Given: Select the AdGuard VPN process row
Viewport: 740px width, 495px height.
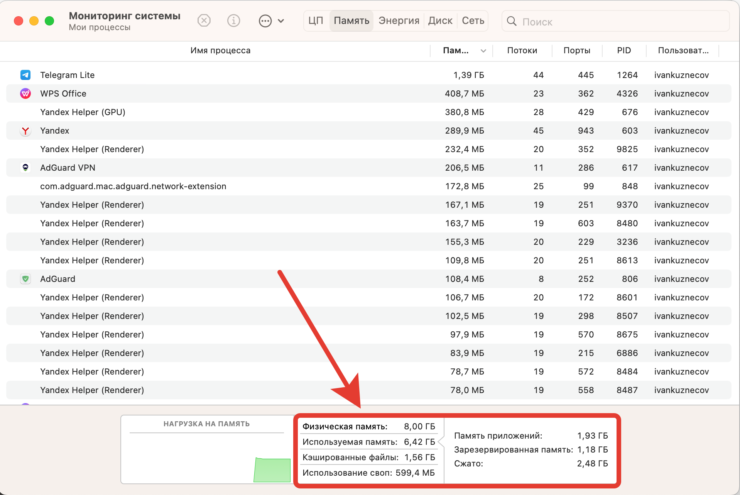Looking at the screenshot, I should click(x=369, y=168).
